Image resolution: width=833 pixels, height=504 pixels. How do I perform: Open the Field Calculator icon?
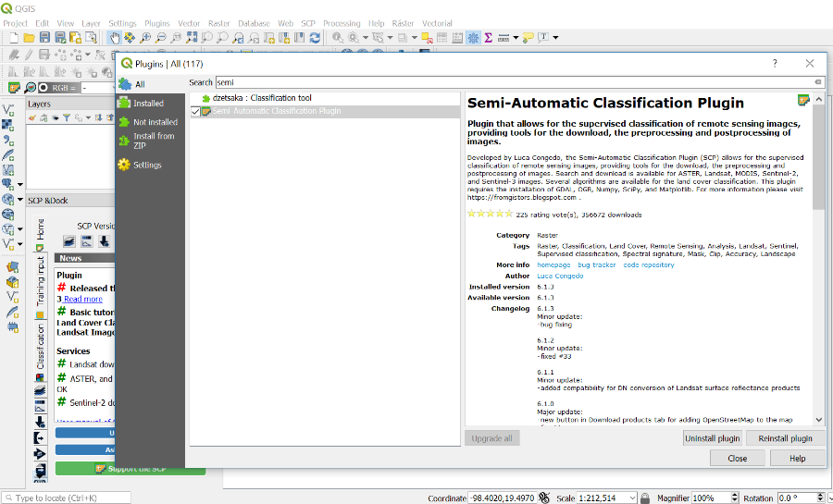point(457,37)
